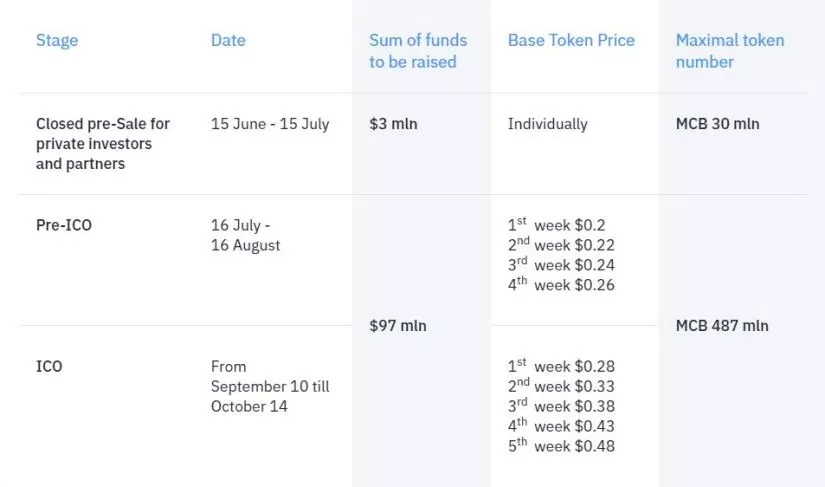The width and height of the screenshot is (825, 487).
Task: Click the 3rd week $0.38 price
Action: [561, 407]
